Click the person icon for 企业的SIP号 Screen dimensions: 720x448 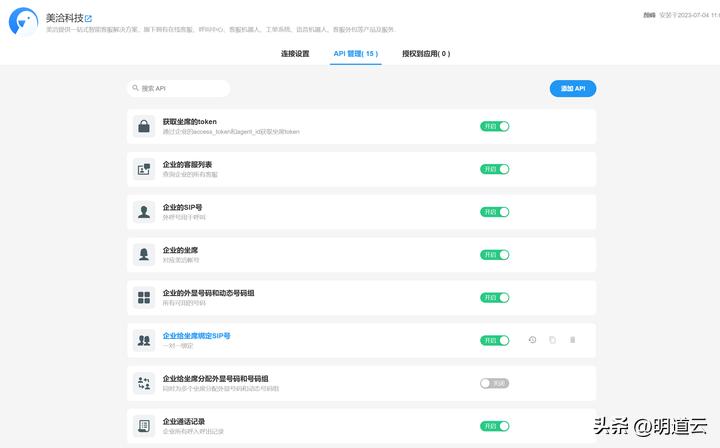144,212
